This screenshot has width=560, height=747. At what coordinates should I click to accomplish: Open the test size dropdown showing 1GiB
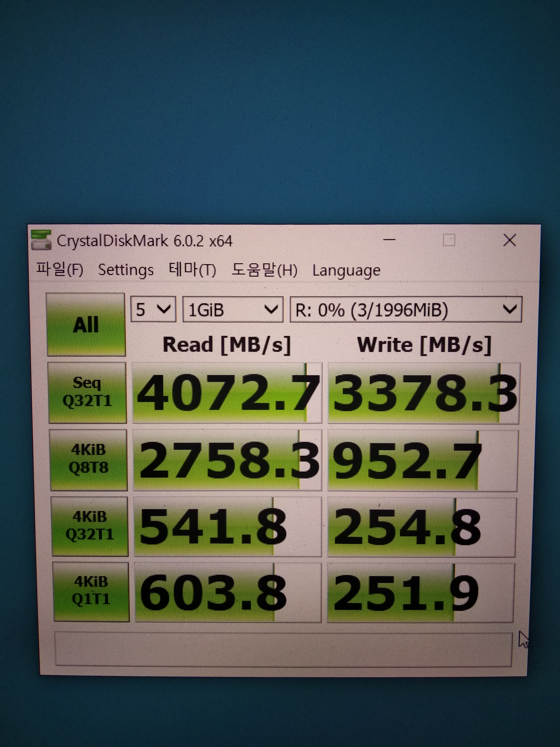(233, 309)
